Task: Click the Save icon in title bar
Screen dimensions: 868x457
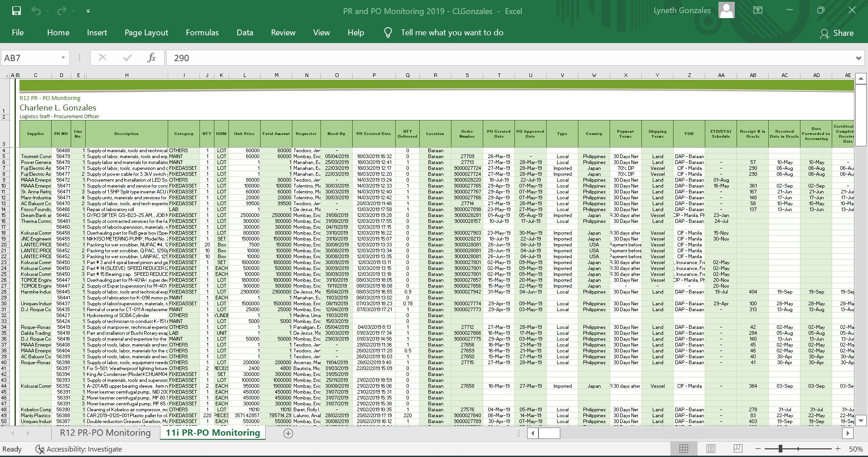Action: tap(16, 11)
